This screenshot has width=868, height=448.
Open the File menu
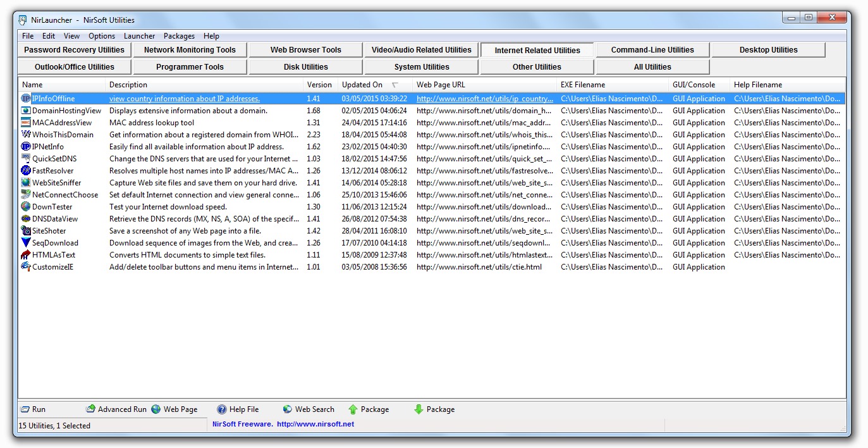pos(28,36)
